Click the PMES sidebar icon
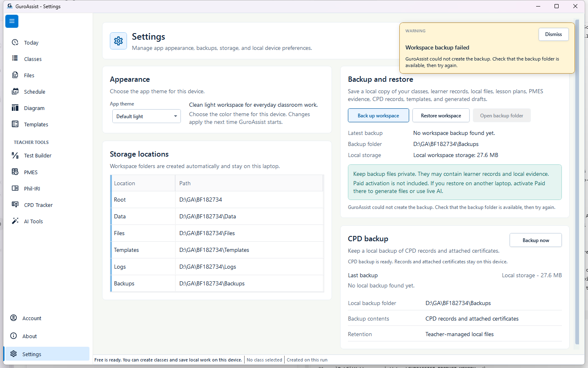Viewport: 588px width, 368px height. pyautogui.click(x=15, y=172)
